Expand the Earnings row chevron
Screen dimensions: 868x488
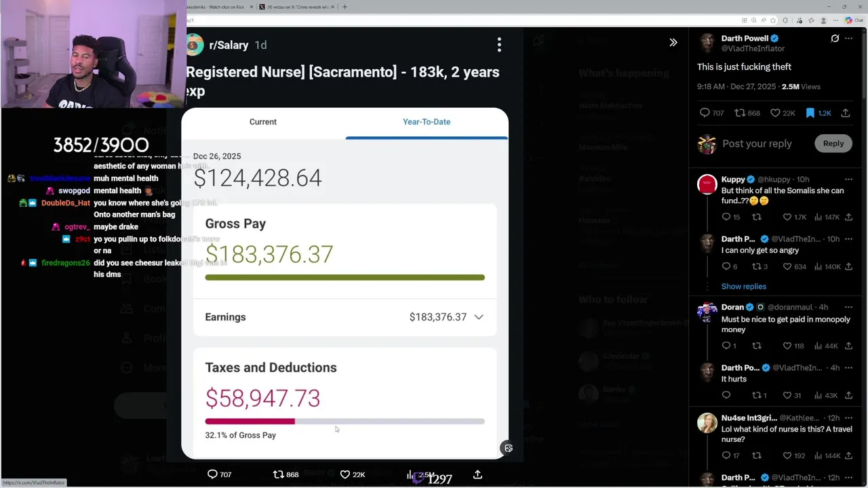(479, 317)
